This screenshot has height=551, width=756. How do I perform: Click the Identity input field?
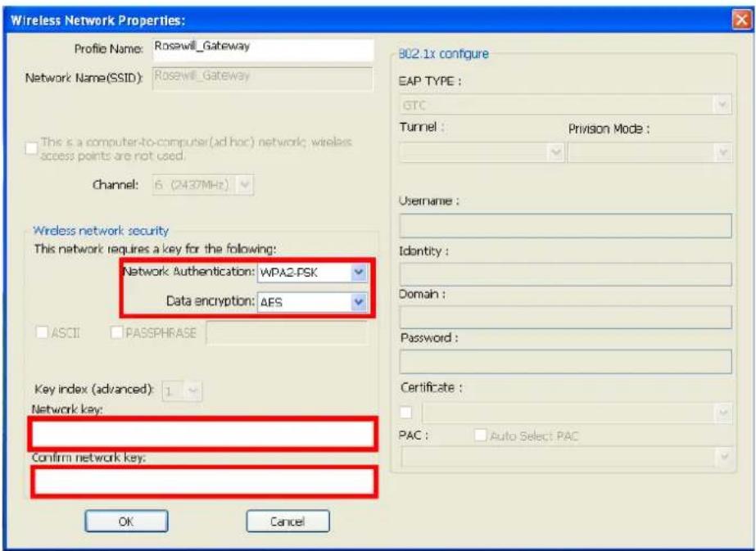coord(565,275)
